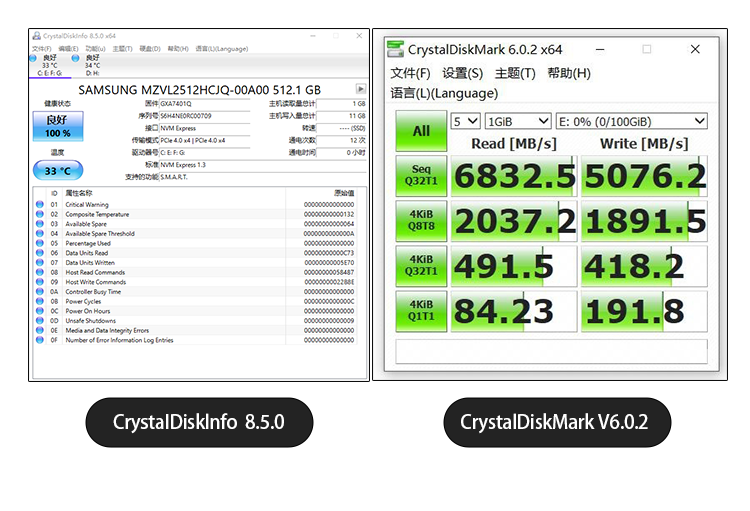Open 语言(L)(Language) menu in CrystalDiskMark

pos(444,93)
